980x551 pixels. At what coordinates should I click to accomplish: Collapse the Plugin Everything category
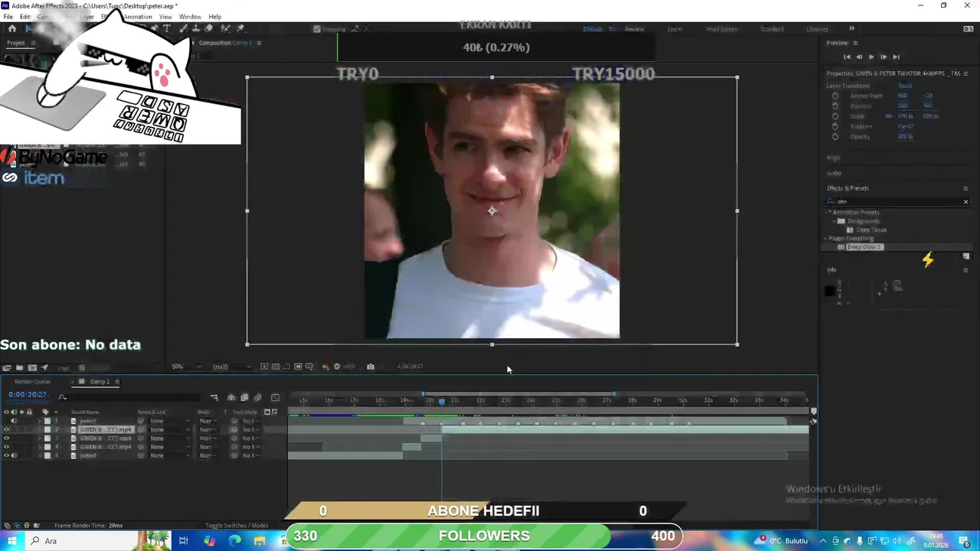[827, 238]
